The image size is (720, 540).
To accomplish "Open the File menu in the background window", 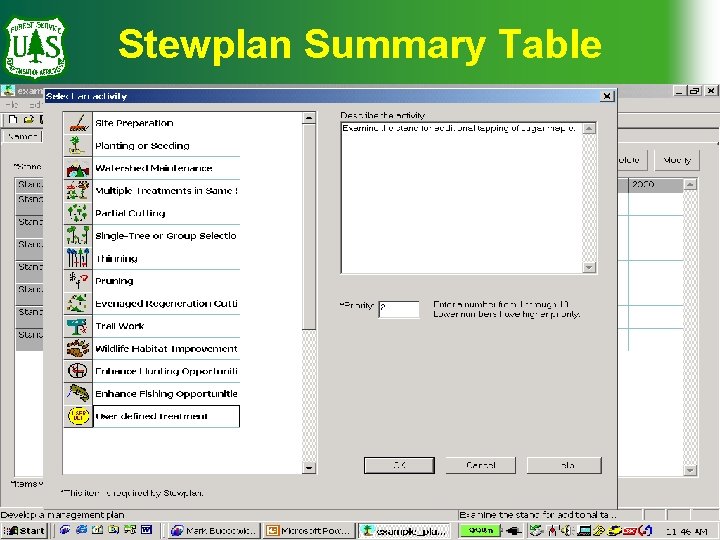I will (12, 105).
